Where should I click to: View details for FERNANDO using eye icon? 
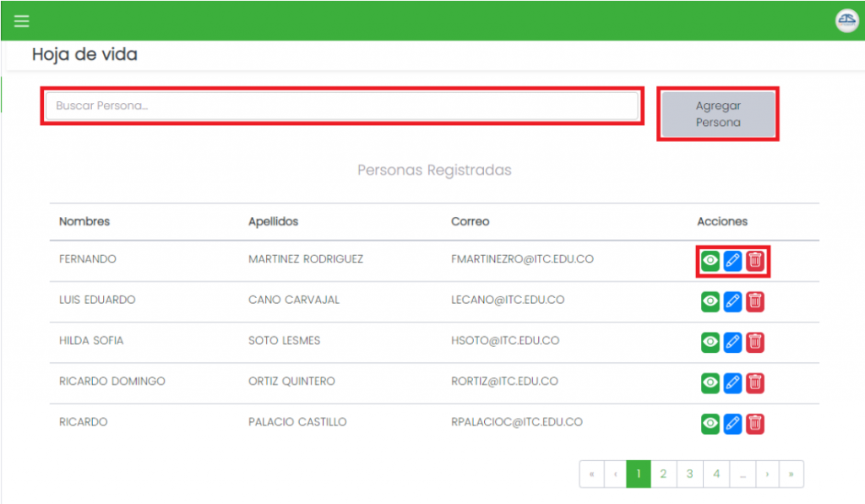click(710, 261)
